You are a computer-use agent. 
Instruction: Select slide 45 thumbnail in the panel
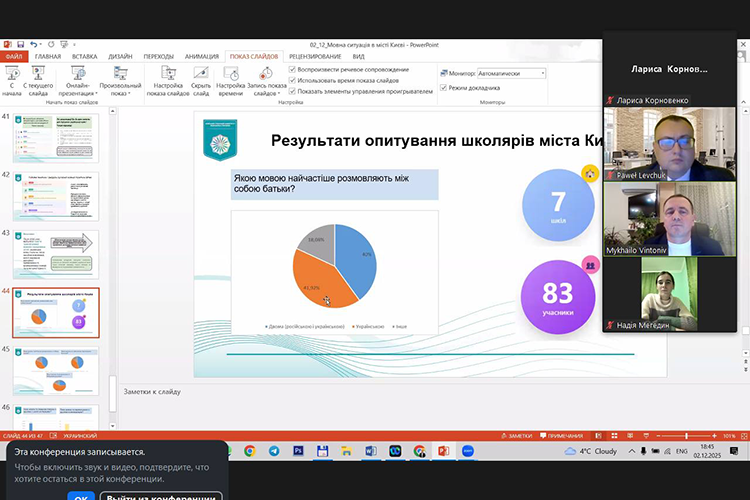point(56,367)
